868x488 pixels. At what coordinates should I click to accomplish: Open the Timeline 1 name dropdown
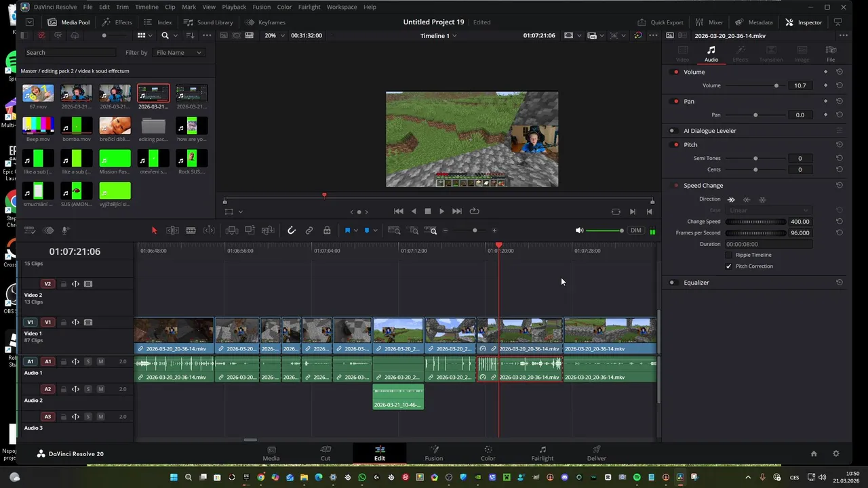pyautogui.click(x=438, y=35)
